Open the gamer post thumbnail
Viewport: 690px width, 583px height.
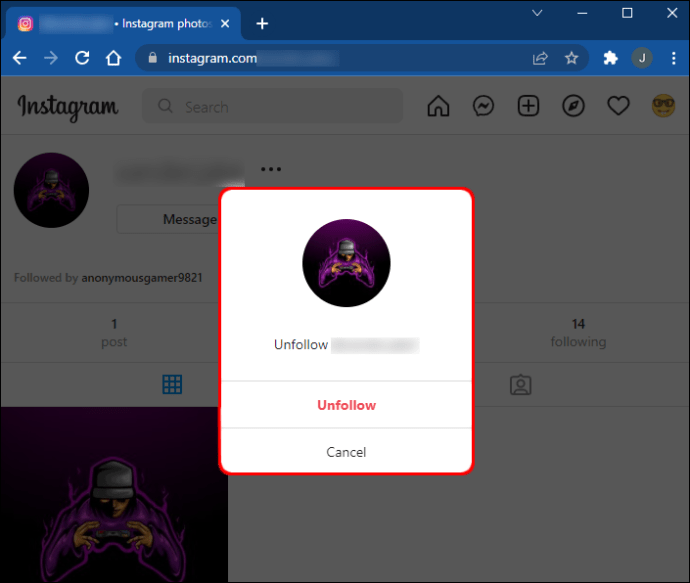tap(114, 495)
